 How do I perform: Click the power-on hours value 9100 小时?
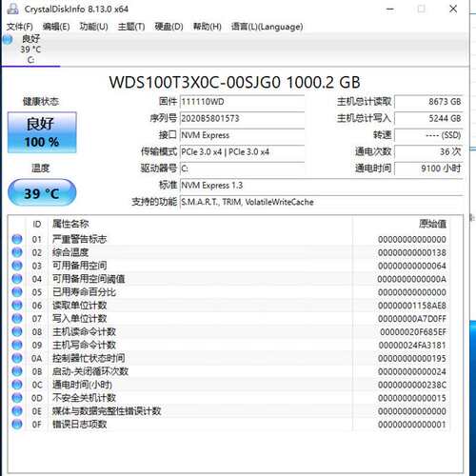coord(428,169)
